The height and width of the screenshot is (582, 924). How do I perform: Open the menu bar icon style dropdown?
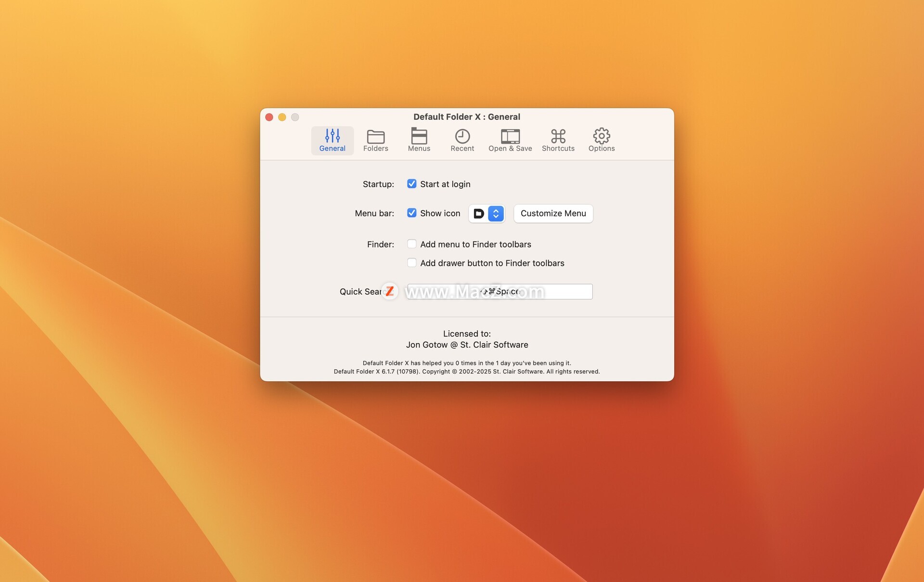[x=487, y=213]
